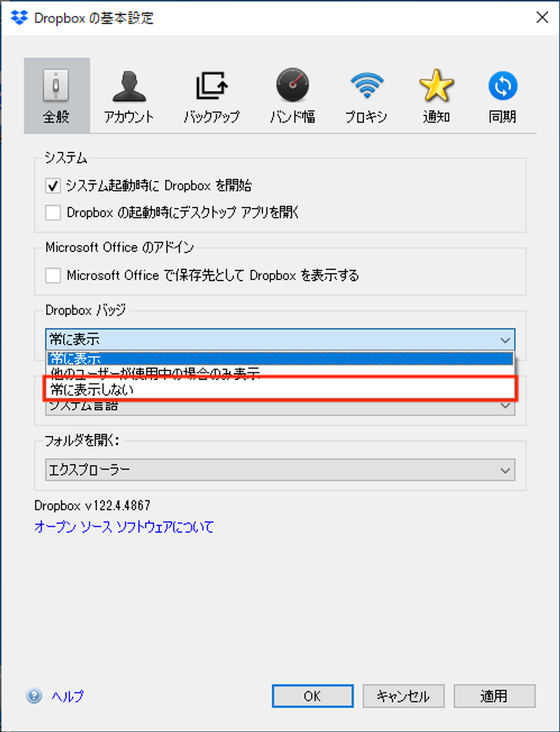Viewport: 560px width, 732px height.
Task: Open the エクスプローラー folder dropdown
Action: tap(281, 469)
